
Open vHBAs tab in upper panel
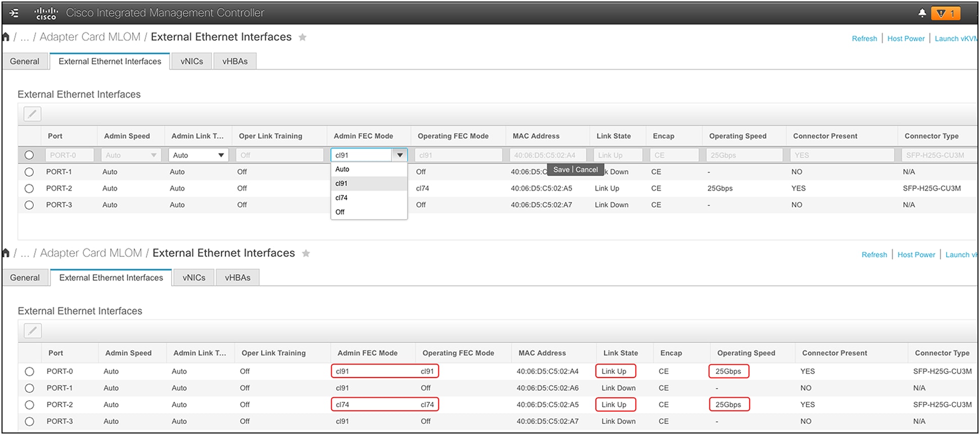(235, 62)
